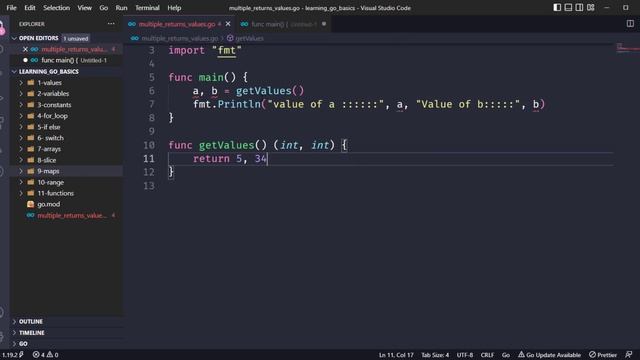Click Ln 11, Col 17 cursor position
The height and width of the screenshot is (360, 640).
tap(396, 355)
